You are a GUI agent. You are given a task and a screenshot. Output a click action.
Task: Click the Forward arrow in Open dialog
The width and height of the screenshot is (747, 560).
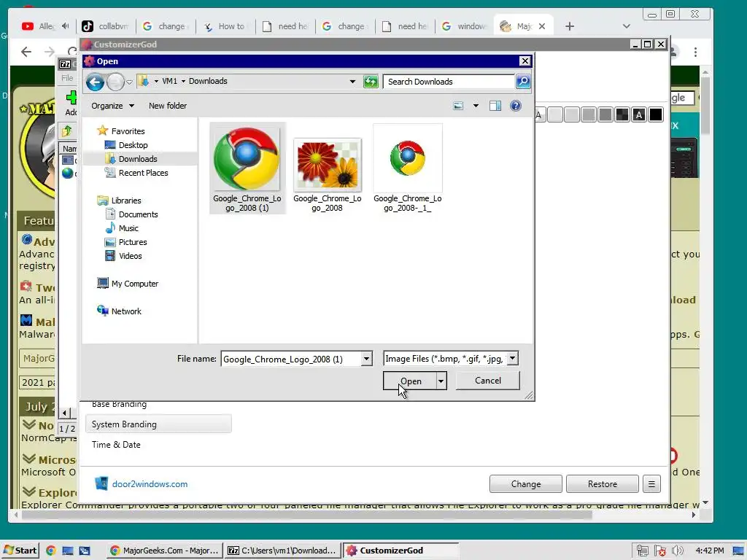(x=115, y=82)
